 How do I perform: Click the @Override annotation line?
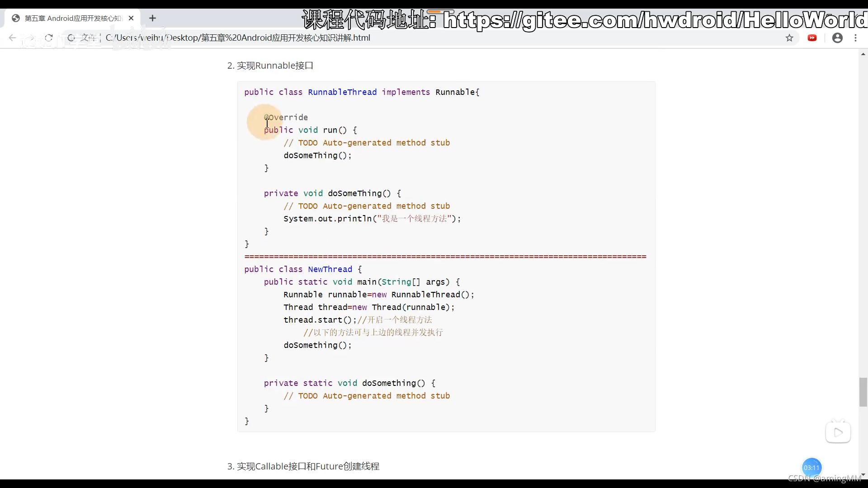point(286,117)
